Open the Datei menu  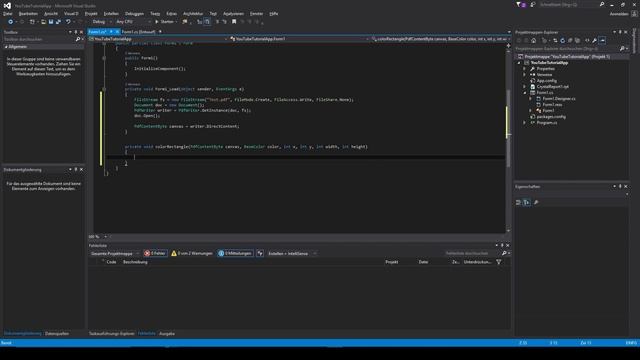tap(7, 13)
